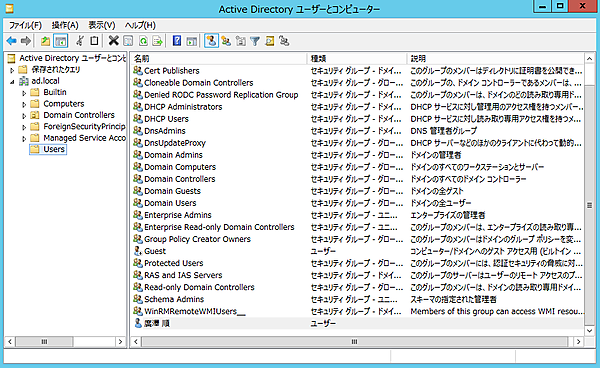Click the green refresh icon
This screenshot has width=600, height=368.
(x=143, y=41)
